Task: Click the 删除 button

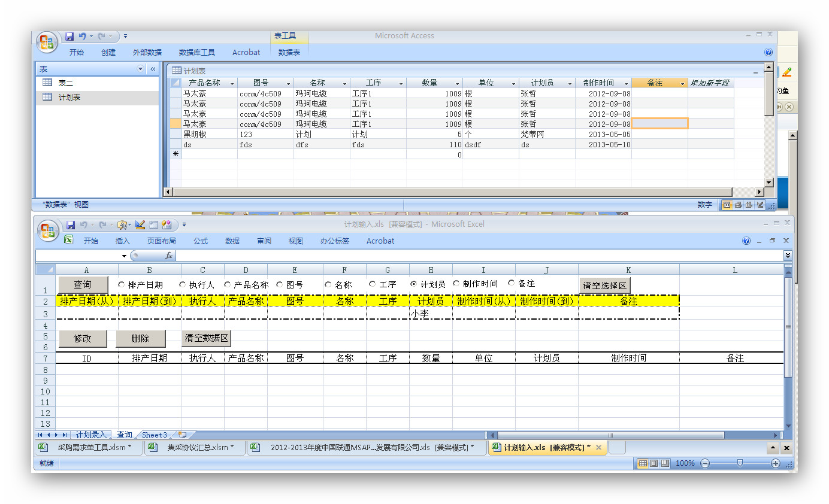Action: click(x=140, y=338)
